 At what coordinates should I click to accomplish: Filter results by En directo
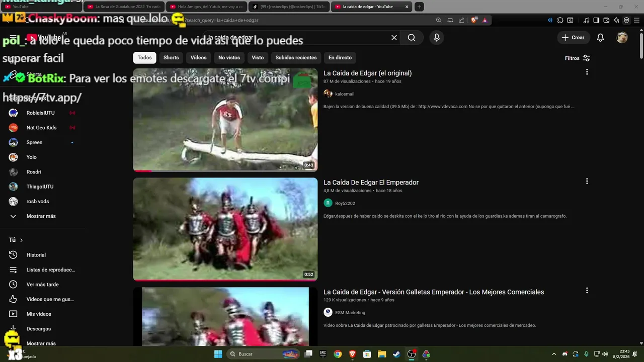point(340,57)
